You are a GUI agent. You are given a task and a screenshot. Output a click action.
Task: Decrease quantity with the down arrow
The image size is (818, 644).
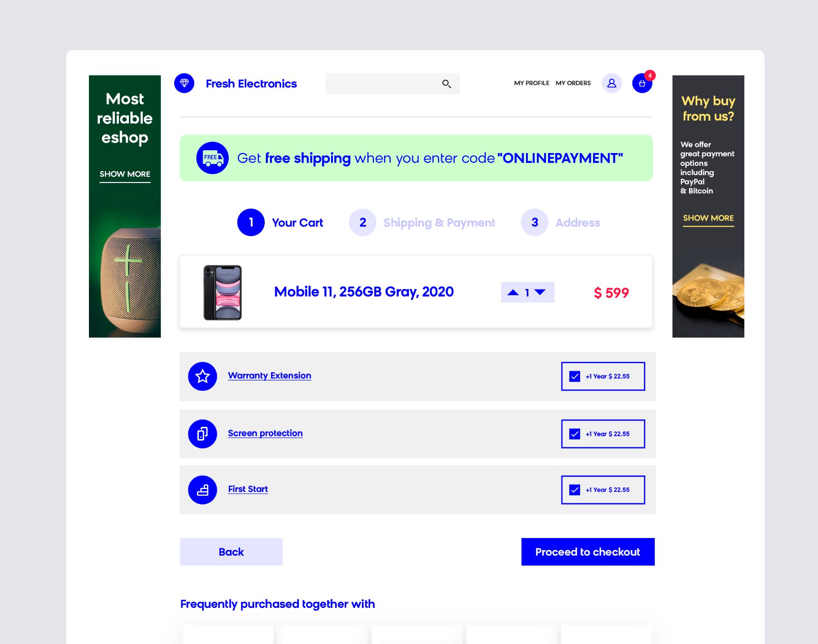point(540,292)
